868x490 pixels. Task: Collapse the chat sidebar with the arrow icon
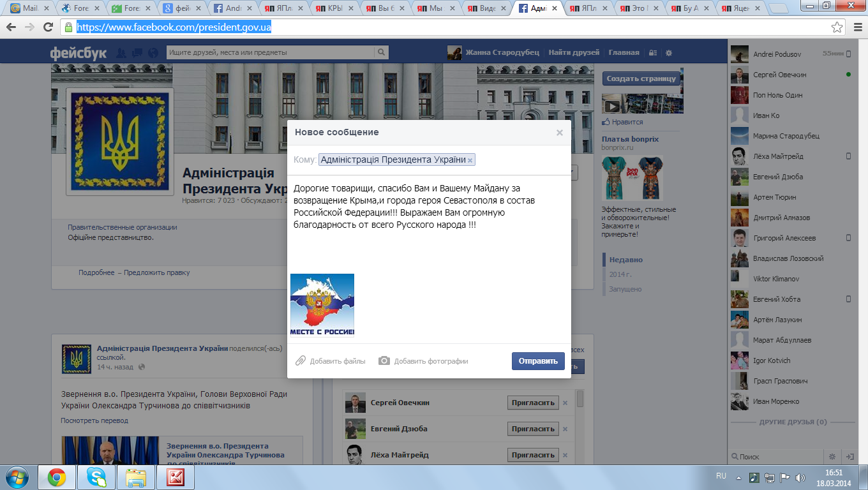click(x=849, y=457)
